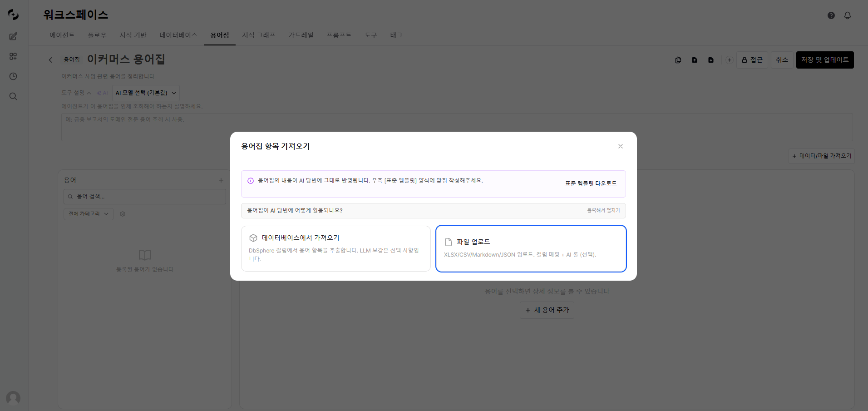Switch to the 에이전트 tab
This screenshot has height=411, width=868.
[x=62, y=35]
